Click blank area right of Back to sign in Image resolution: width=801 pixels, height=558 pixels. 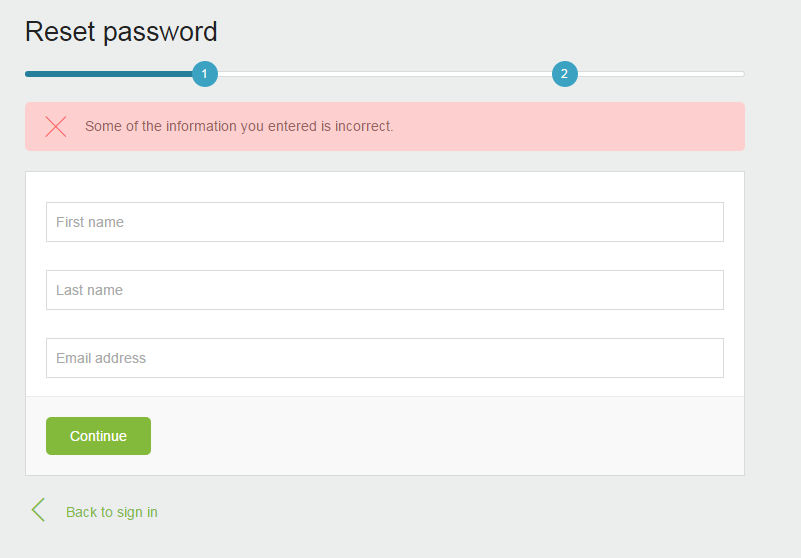coord(450,512)
